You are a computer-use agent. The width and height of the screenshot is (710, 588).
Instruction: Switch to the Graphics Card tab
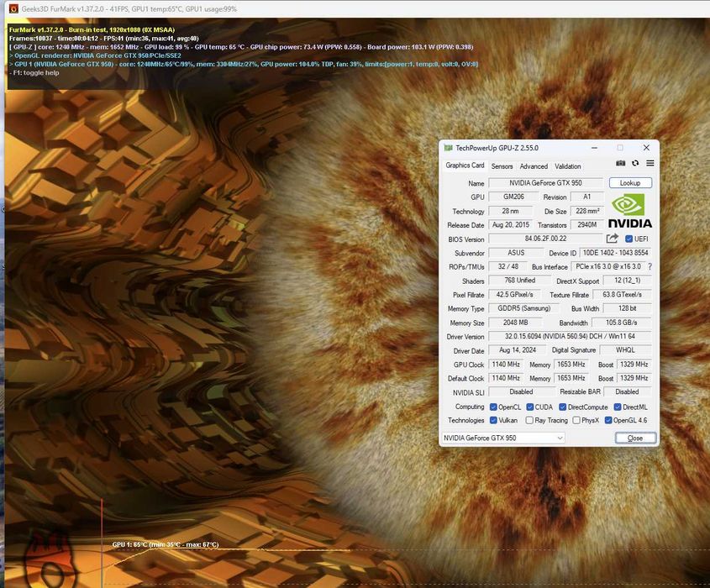pos(465,165)
